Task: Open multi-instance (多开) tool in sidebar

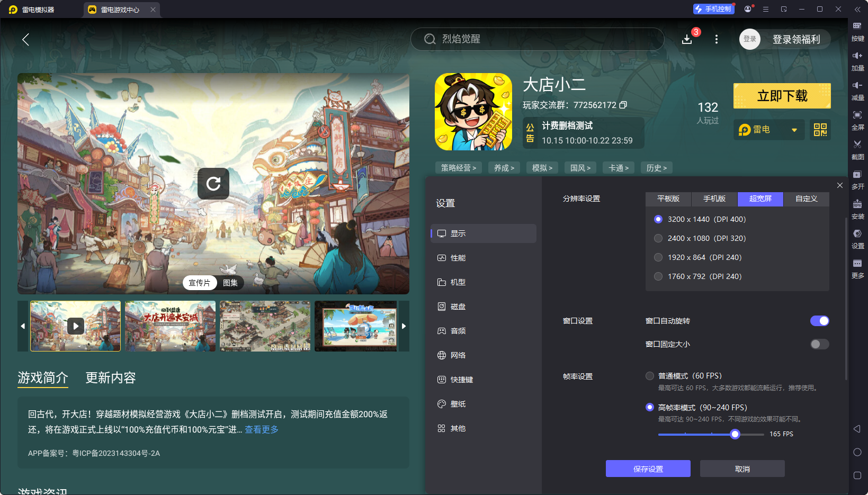Action: click(857, 175)
